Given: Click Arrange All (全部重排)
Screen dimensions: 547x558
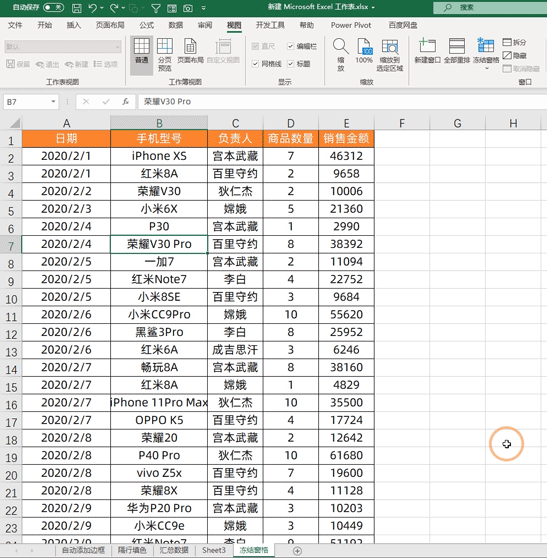Looking at the screenshot, I should pos(457,51).
